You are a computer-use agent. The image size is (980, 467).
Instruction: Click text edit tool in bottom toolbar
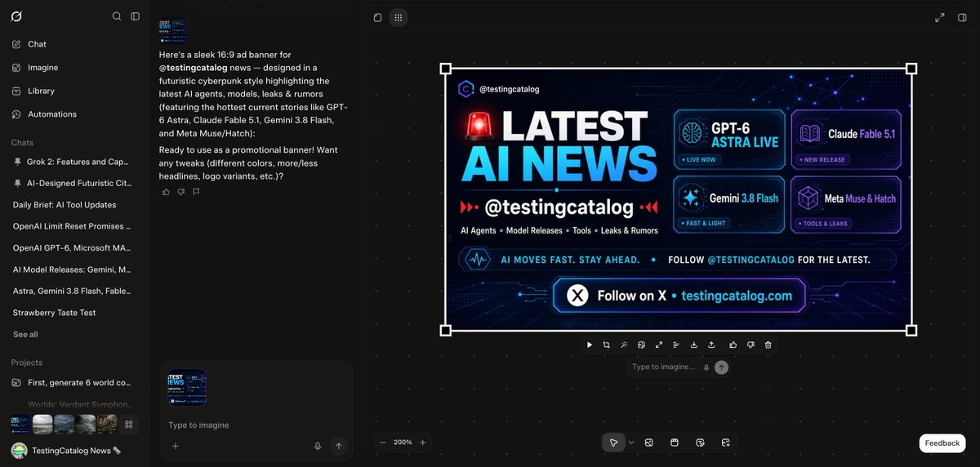[x=700, y=443]
